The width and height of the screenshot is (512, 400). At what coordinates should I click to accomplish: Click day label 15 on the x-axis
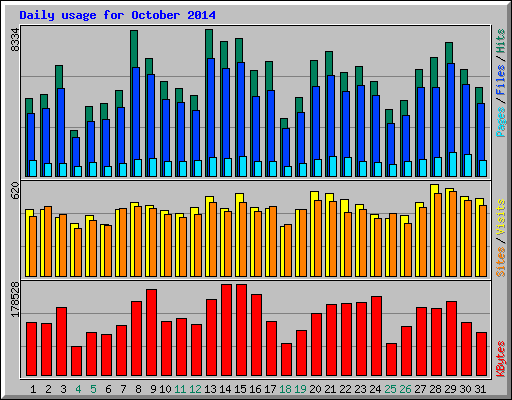click(x=240, y=389)
